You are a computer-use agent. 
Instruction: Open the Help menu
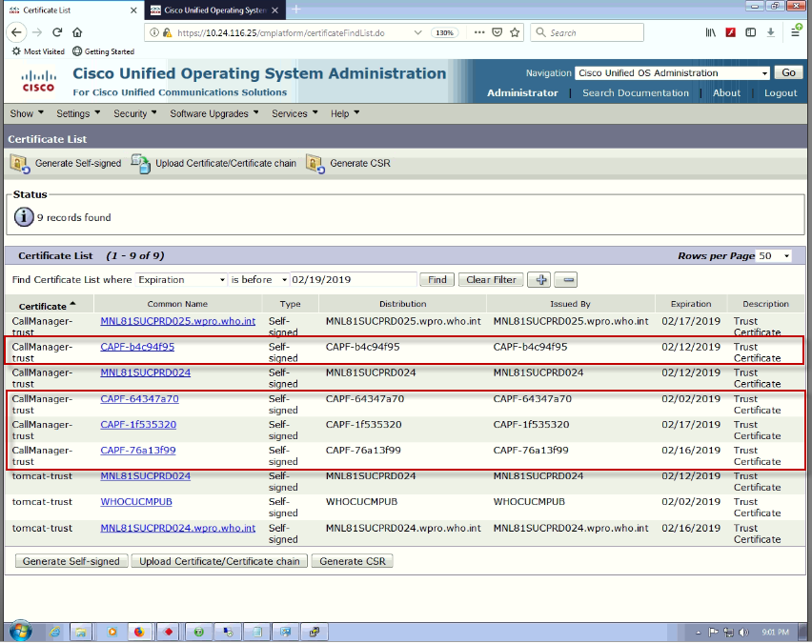click(x=345, y=113)
